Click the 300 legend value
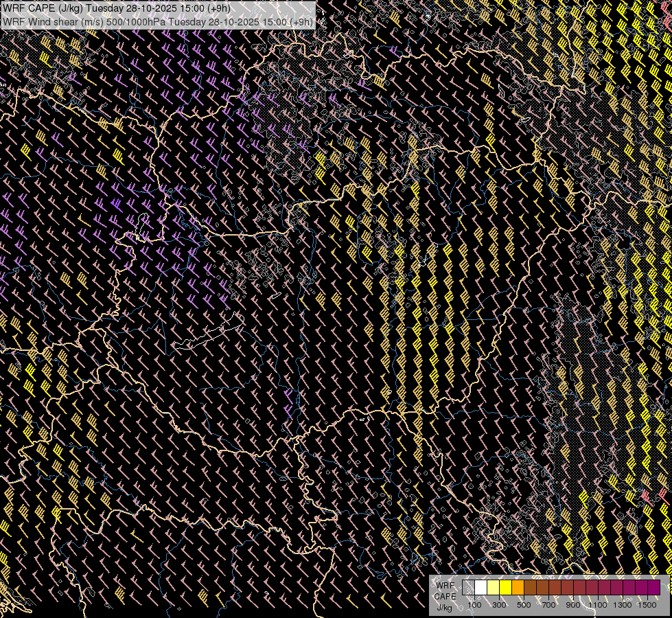 [x=499, y=605]
